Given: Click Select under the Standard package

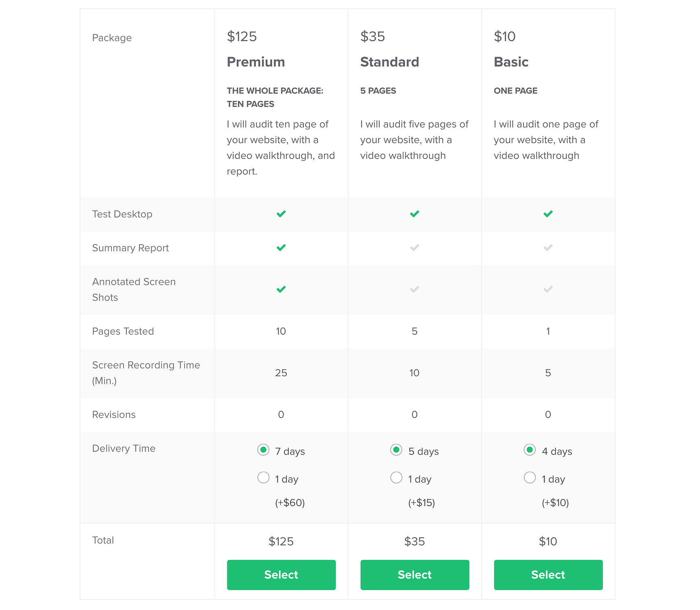Looking at the screenshot, I should 414,575.
